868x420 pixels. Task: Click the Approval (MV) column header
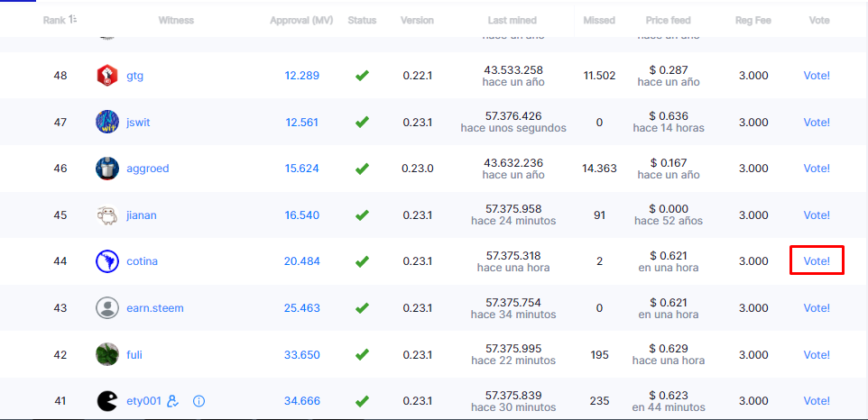pyautogui.click(x=301, y=20)
